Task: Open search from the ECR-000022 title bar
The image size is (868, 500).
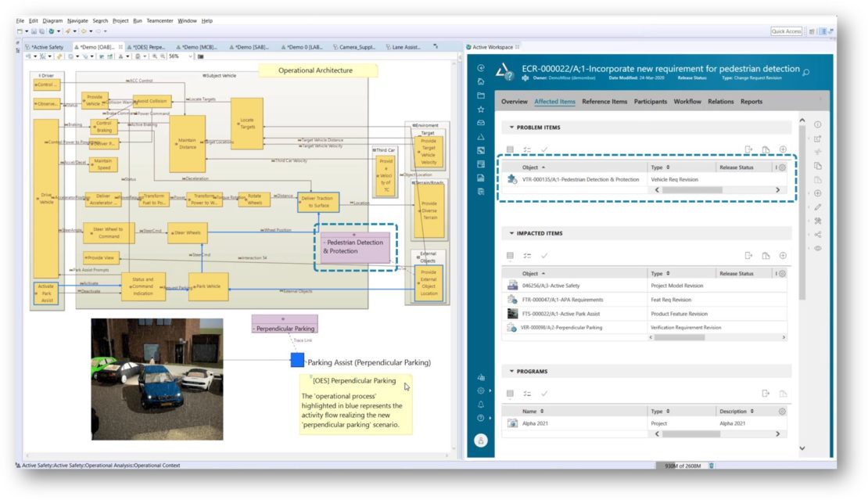Action: click(x=805, y=70)
